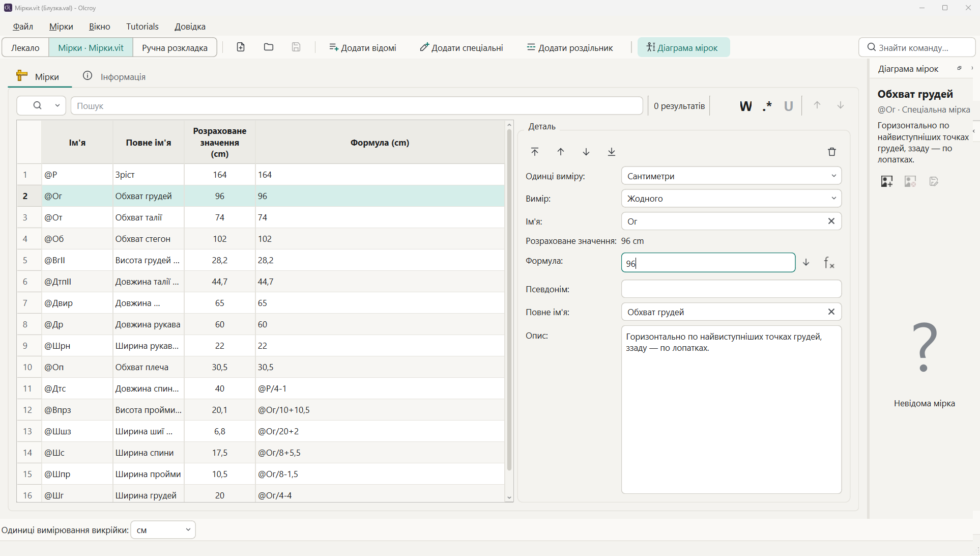This screenshot has height=556, width=980.
Task: Click the Знайти команду search box
Action: pos(917,47)
